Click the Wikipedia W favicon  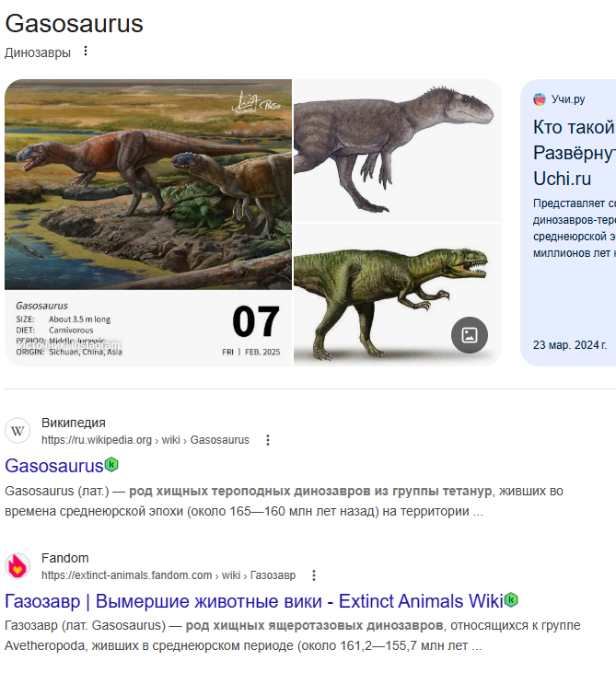coord(17,431)
